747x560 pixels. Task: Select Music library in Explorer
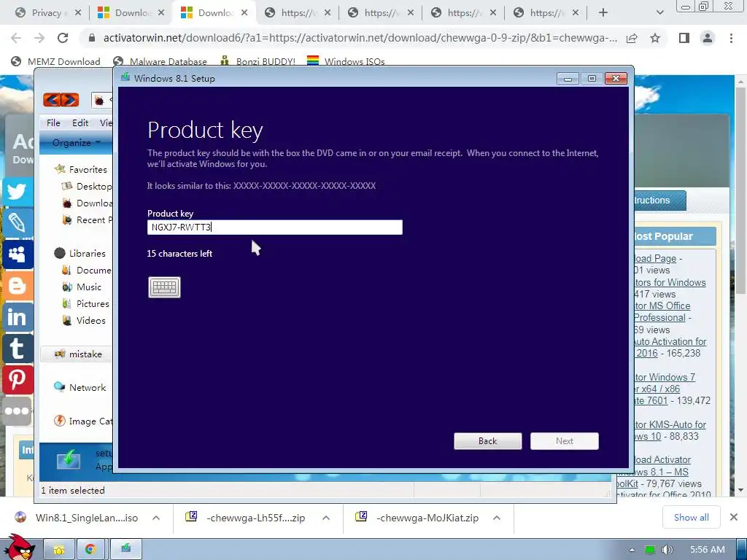point(82,287)
